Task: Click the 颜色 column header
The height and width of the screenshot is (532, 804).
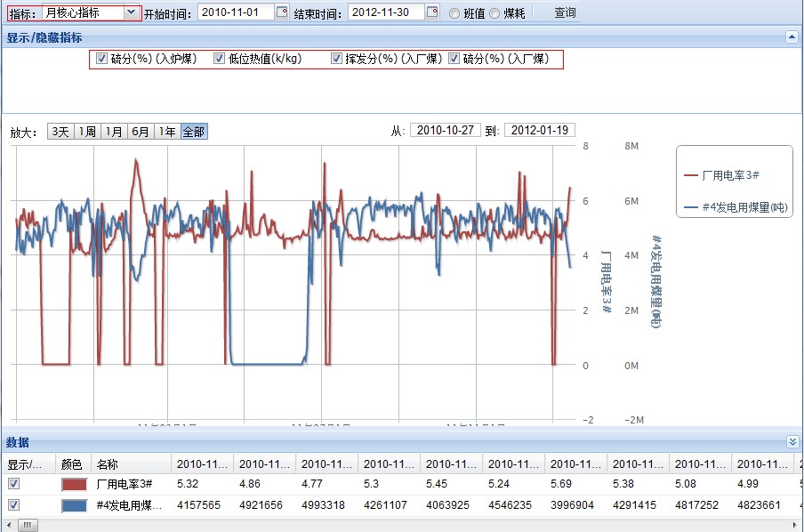Action: tap(73, 464)
